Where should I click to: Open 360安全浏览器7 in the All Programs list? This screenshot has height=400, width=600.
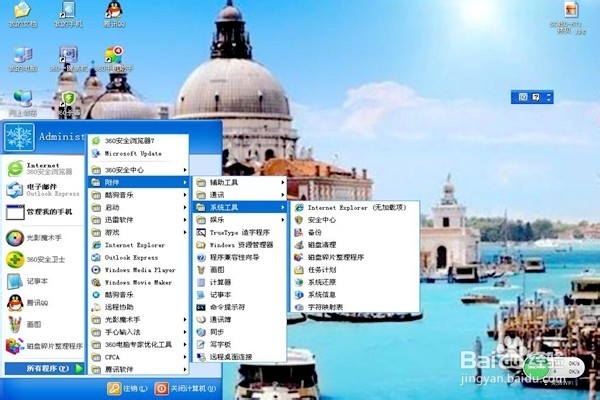click(139, 141)
